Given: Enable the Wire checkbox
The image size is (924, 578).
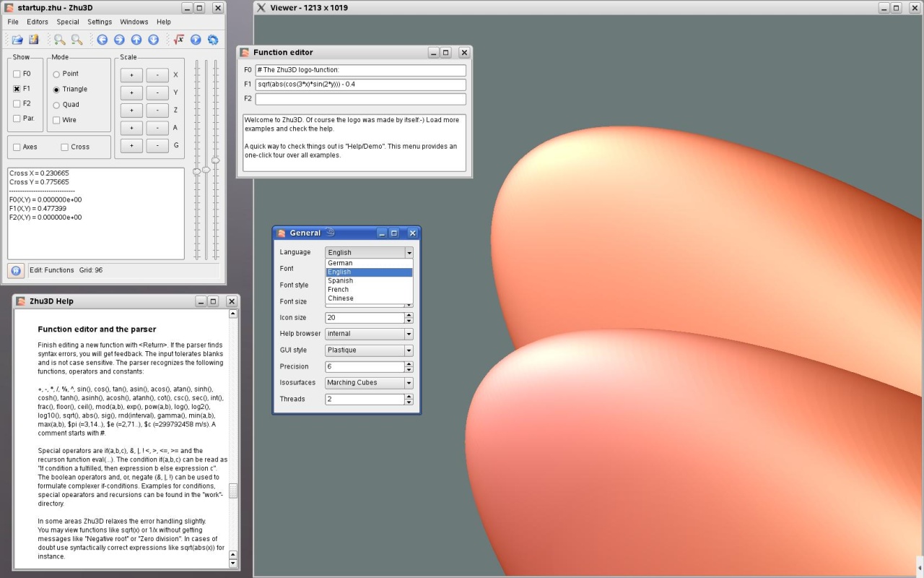Looking at the screenshot, I should (56, 120).
